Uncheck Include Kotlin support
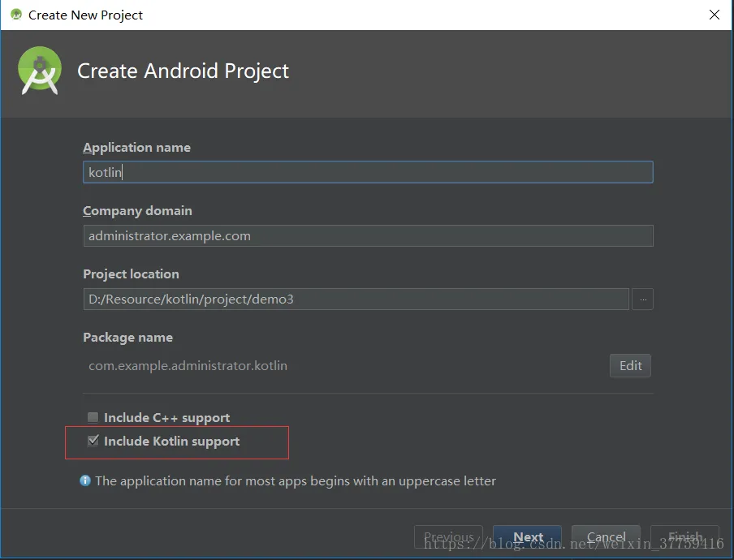The image size is (734, 560). (x=93, y=441)
